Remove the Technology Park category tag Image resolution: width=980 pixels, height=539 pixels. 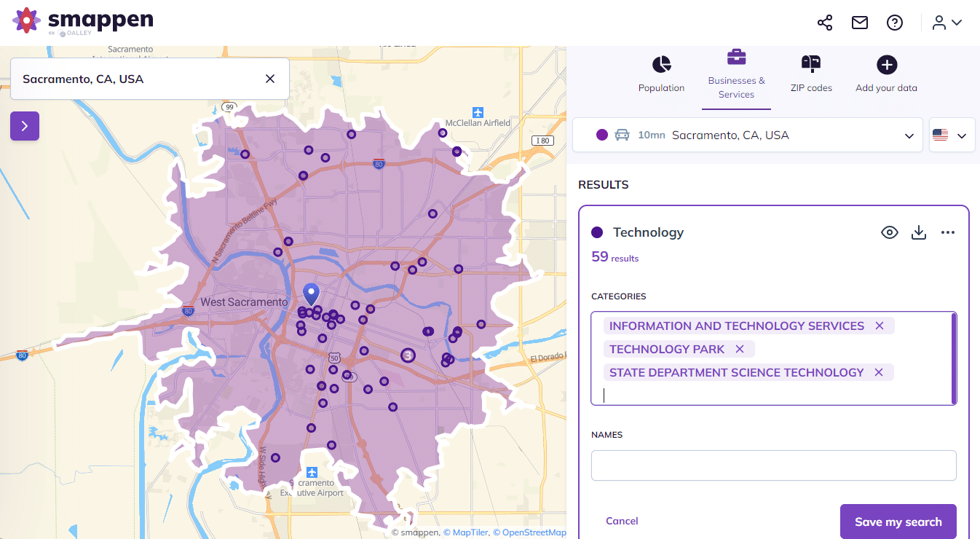[740, 349]
